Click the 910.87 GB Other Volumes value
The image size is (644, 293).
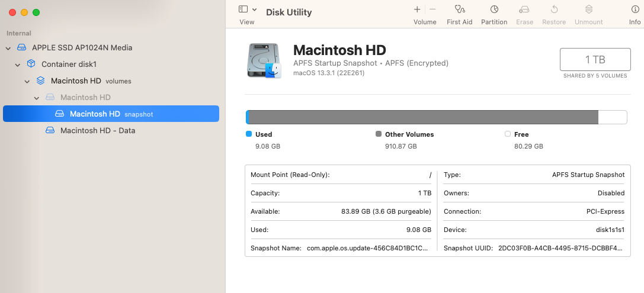click(401, 146)
